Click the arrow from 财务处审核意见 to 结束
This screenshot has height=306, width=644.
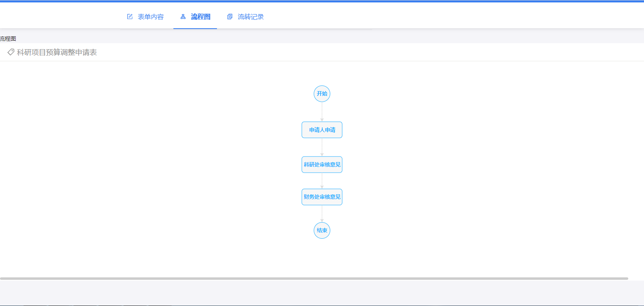322,214
